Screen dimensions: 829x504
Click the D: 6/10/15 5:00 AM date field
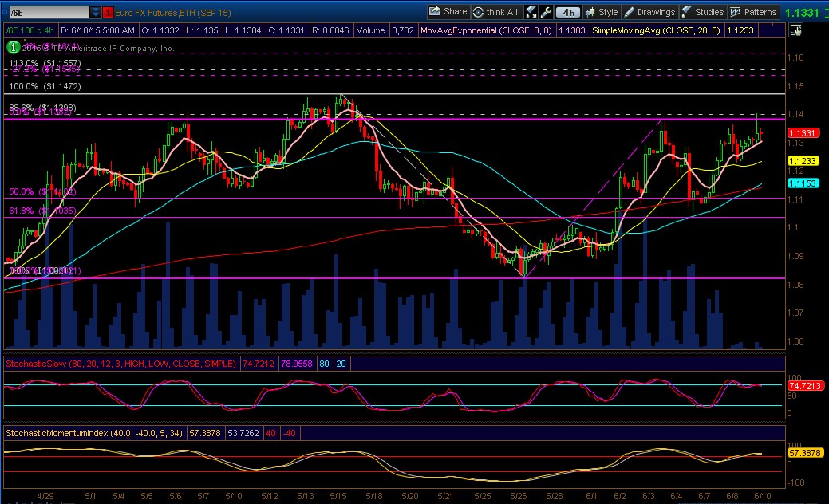point(97,30)
